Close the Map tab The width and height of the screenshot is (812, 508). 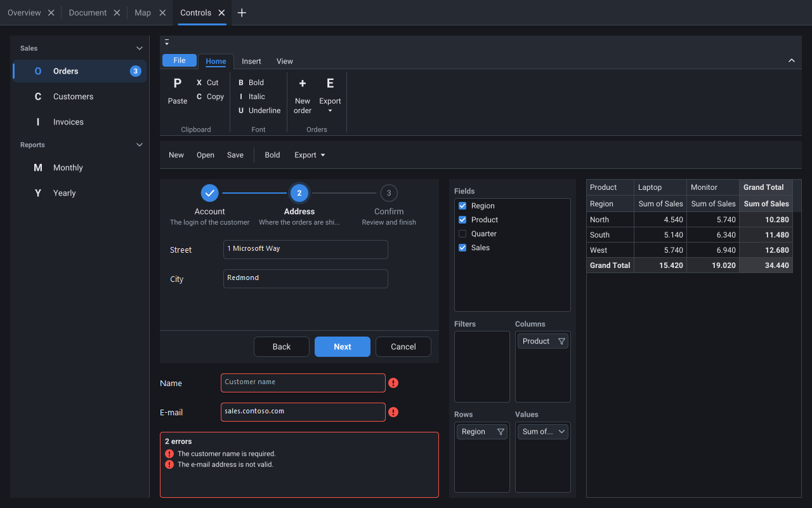(162, 13)
